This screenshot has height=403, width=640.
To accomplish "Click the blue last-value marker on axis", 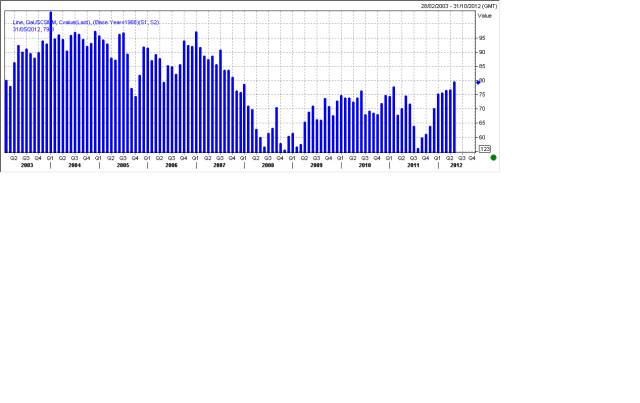I will click(478, 82).
